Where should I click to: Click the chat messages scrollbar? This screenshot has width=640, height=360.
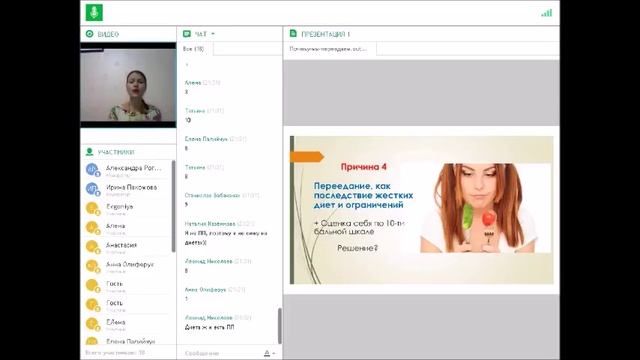click(x=280, y=326)
